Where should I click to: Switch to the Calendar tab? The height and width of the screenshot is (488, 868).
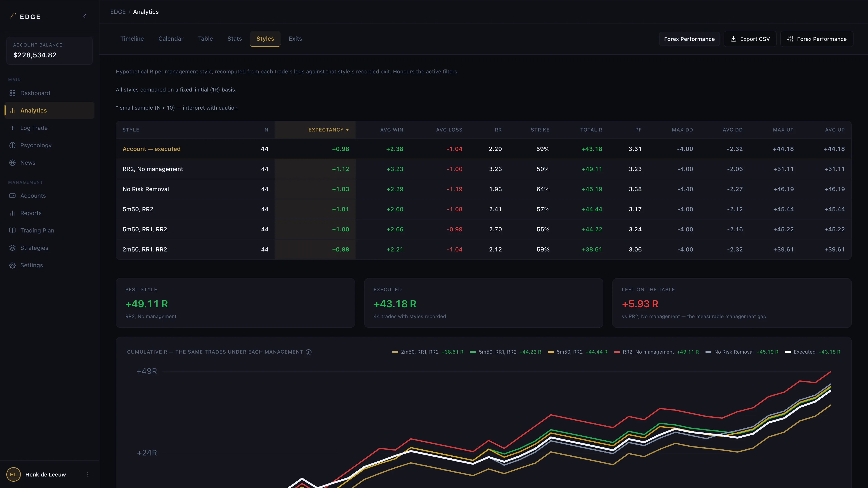pos(171,39)
